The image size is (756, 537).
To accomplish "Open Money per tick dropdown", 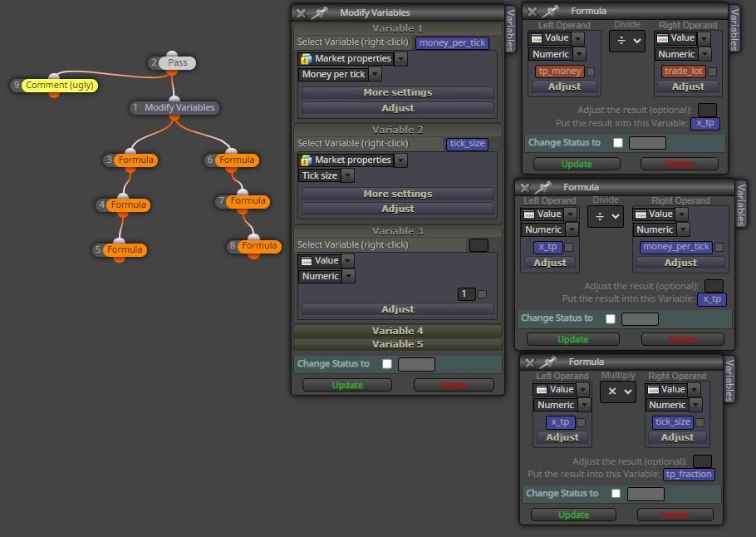I will point(376,74).
